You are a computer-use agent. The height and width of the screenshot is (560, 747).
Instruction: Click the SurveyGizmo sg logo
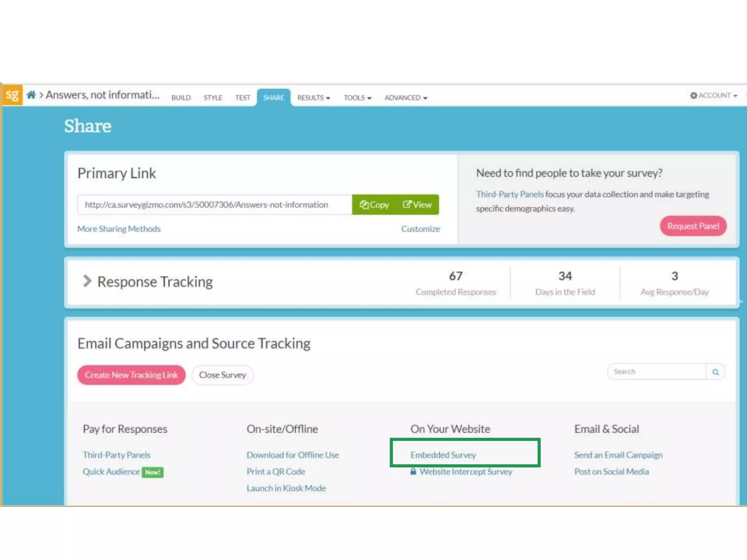[x=12, y=96]
